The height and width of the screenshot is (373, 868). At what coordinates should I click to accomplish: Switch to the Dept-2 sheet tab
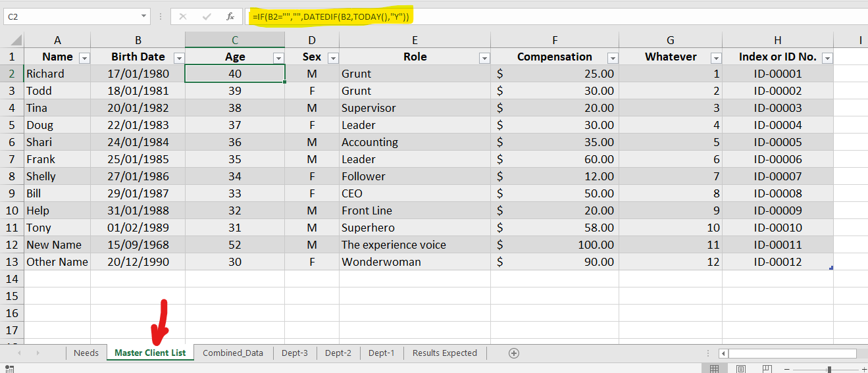pos(338,353)
